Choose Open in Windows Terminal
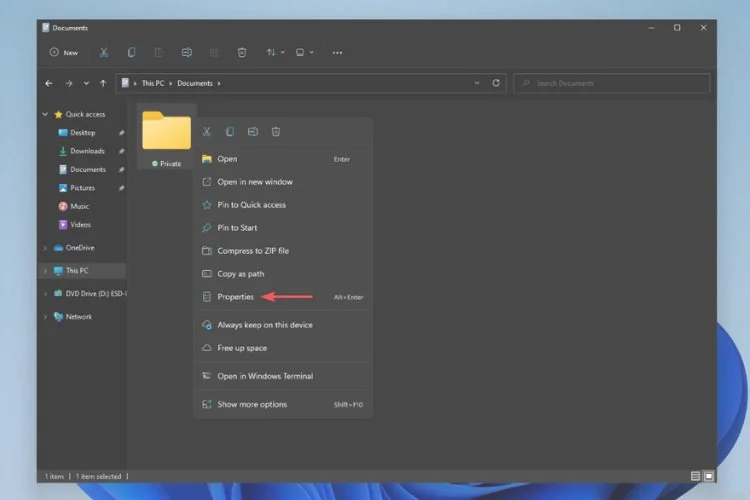The image size is (750, 500). pyautogui.click(x=283, y=376)
